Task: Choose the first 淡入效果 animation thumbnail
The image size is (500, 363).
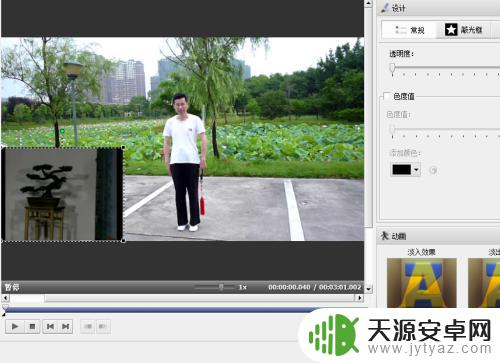Action: pyautogui.click(x=422, y=283)
